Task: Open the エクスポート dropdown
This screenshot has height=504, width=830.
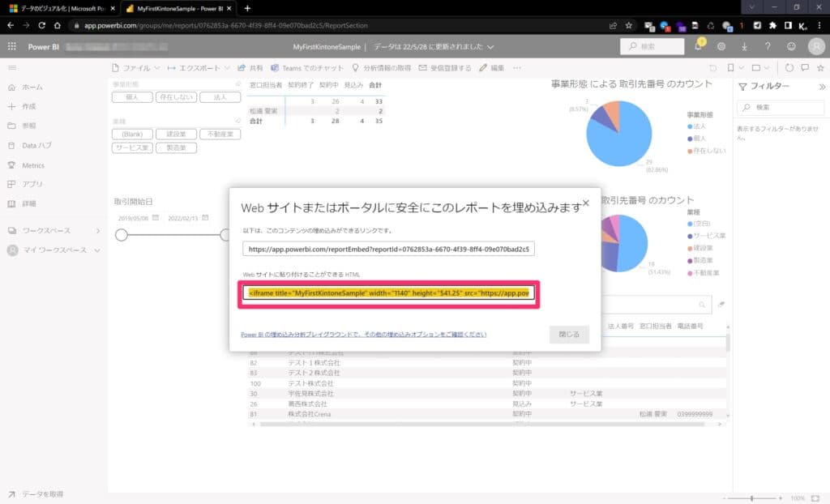Action: 199,68
